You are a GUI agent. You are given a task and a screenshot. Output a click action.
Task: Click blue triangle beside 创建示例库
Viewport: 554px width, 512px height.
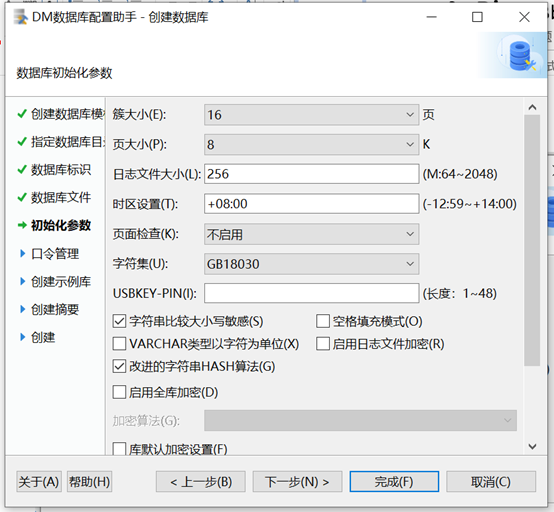[x=23, y=281]
